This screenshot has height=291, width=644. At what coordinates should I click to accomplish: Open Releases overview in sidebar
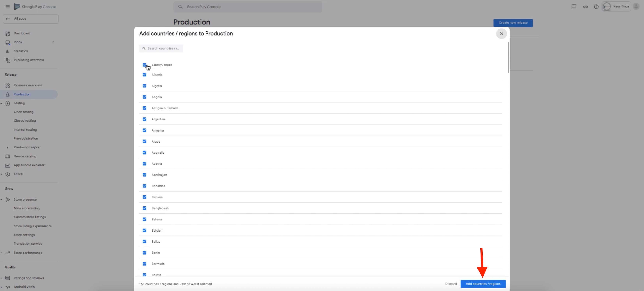(27, 85)
